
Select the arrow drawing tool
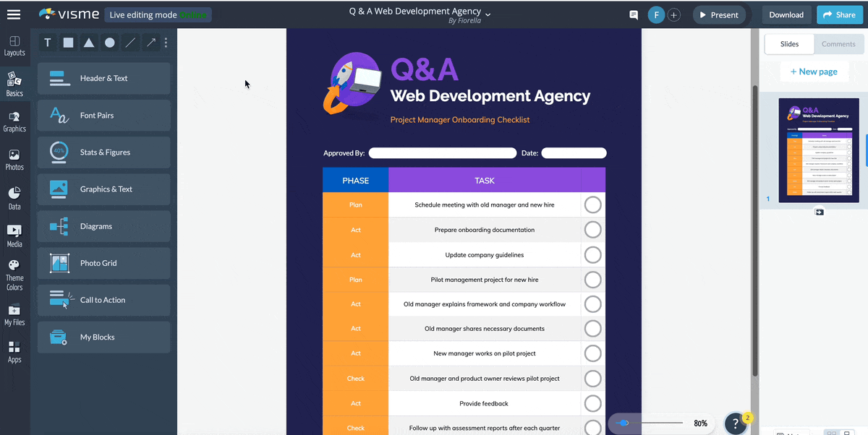150,43
